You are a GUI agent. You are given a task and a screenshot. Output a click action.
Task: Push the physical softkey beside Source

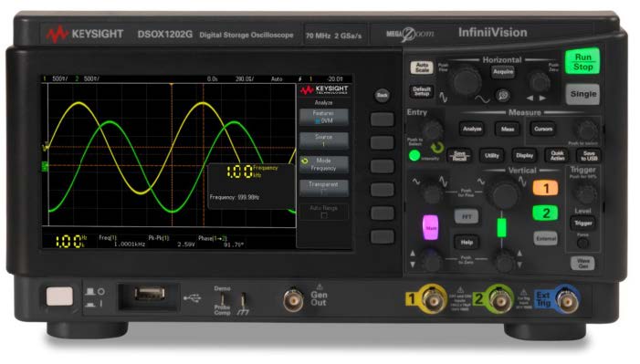(x=382, y=143)
